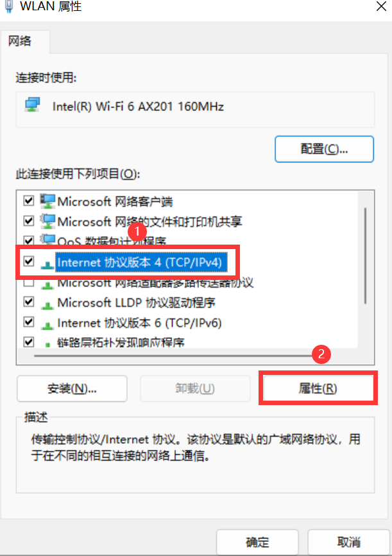Click the 属性(R) properties button

pos(318,388)
